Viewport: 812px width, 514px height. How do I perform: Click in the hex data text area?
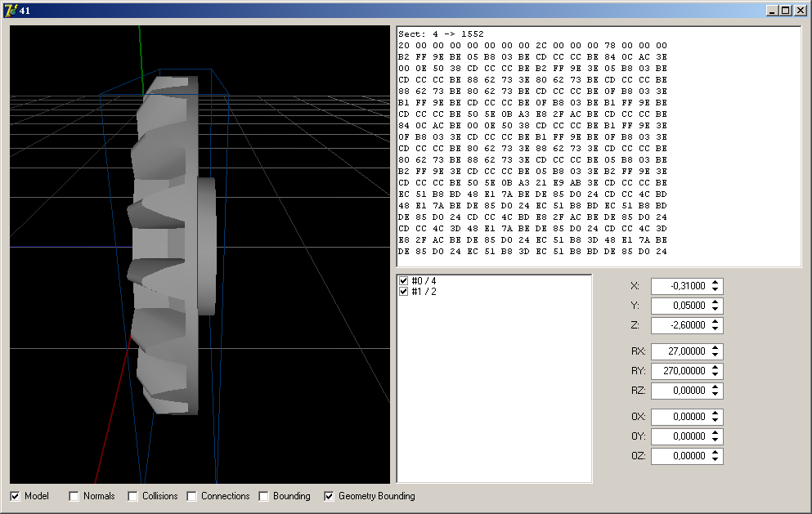click(x=599, y=147)
